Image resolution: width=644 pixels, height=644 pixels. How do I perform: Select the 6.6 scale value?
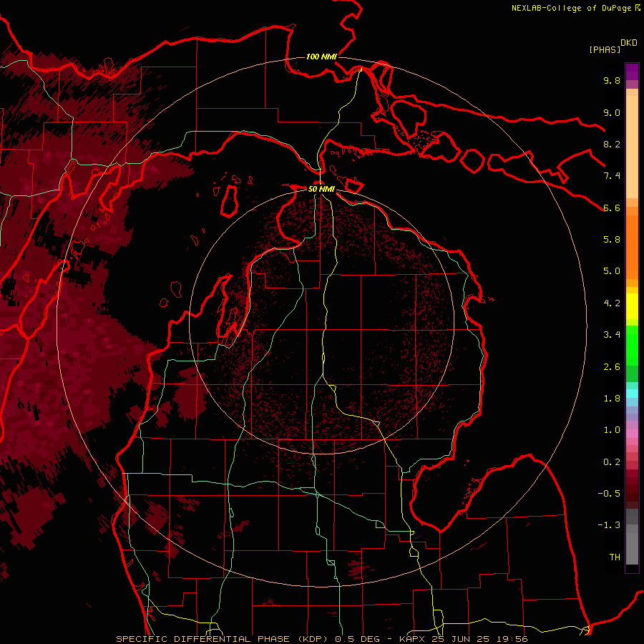point(612,208)
